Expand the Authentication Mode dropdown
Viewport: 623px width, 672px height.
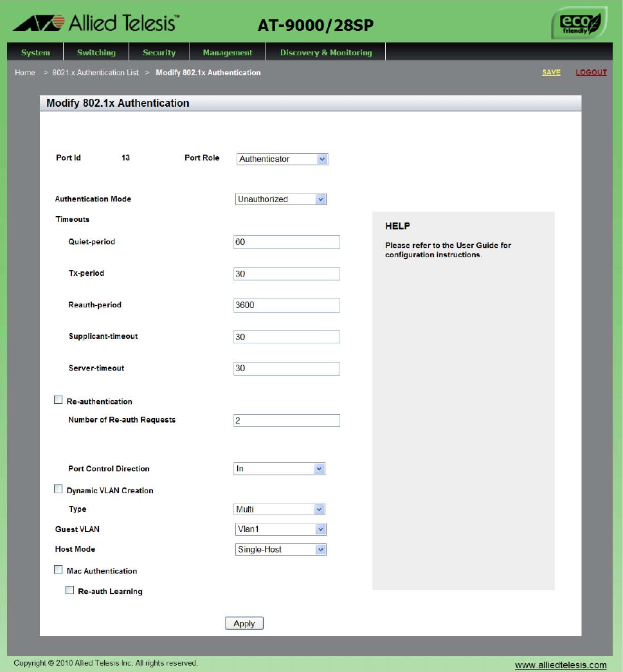coord(281,199)
